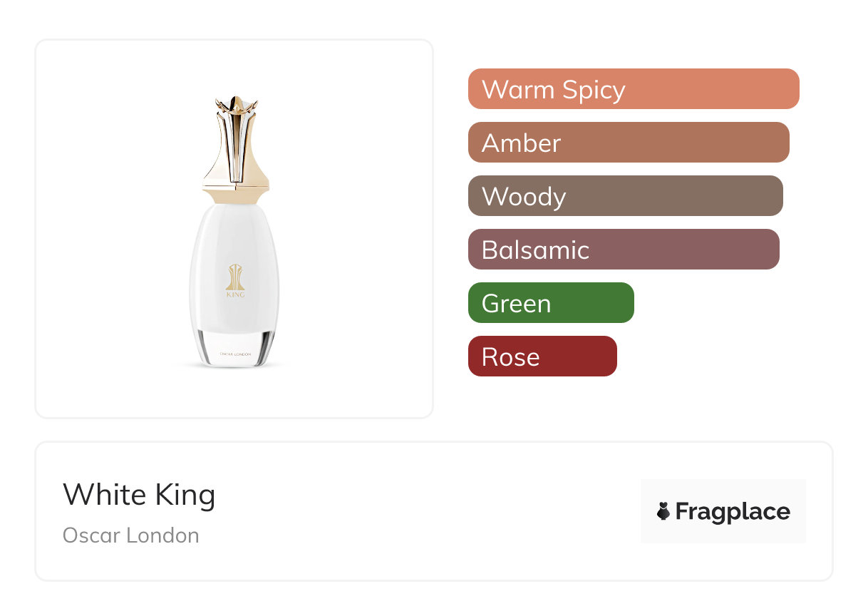Open the Oscar London brand link
The image size is (868, 616).
(x=131, y=535)
